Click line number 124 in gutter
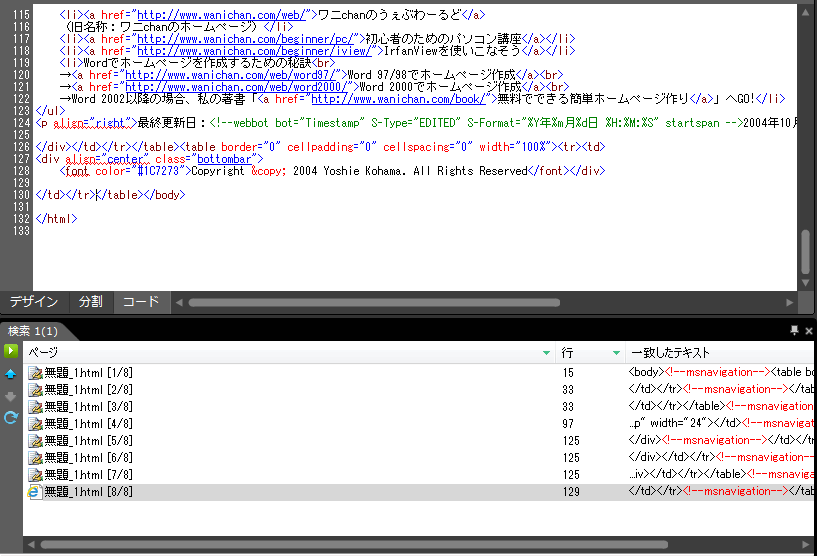 (x=21, y=123)
